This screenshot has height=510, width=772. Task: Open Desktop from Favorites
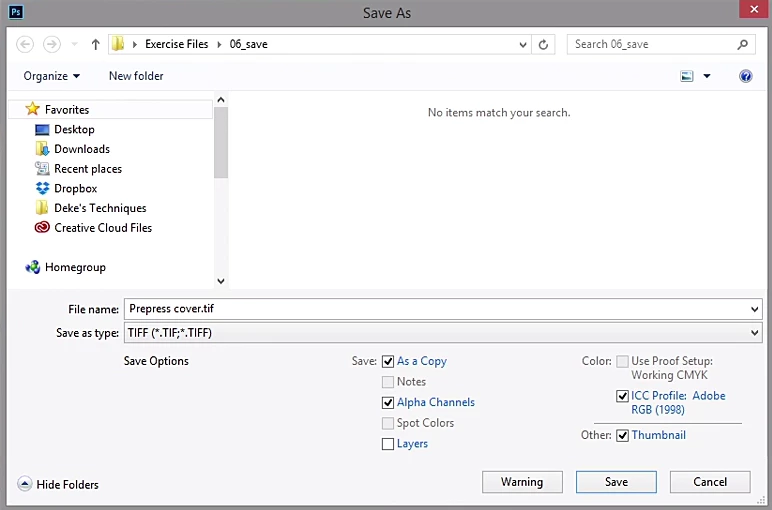pos(74,129)
